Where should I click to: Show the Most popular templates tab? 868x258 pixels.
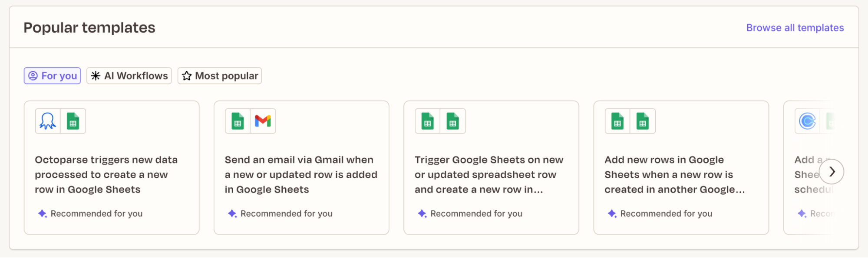click(220, 76)
